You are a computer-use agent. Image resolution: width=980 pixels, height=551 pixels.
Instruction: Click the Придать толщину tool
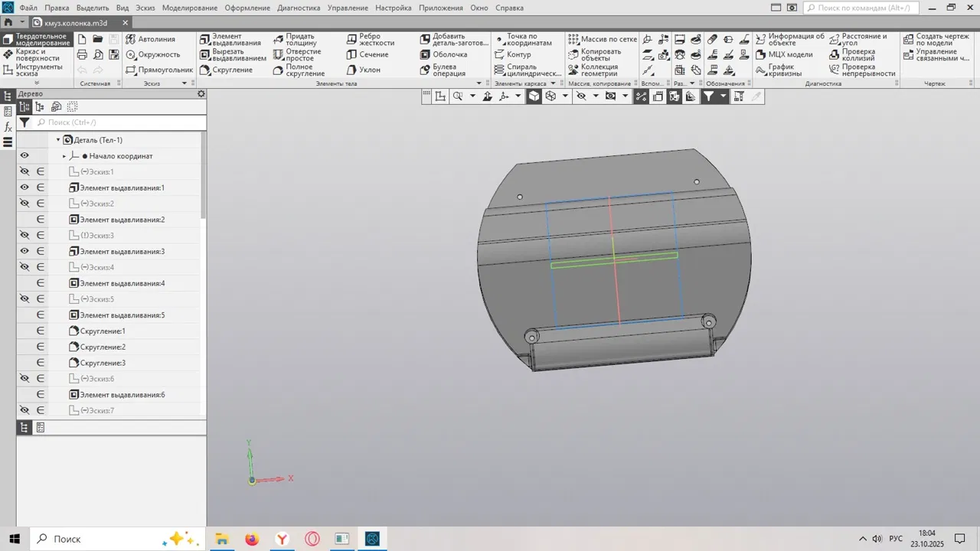[x=295, y=40]
